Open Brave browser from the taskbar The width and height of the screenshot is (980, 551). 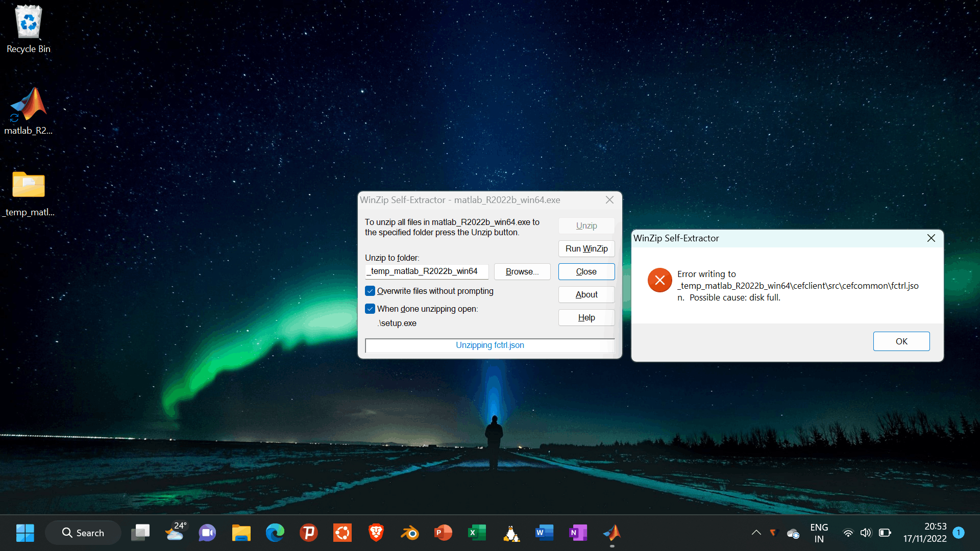tap(376, 533)
